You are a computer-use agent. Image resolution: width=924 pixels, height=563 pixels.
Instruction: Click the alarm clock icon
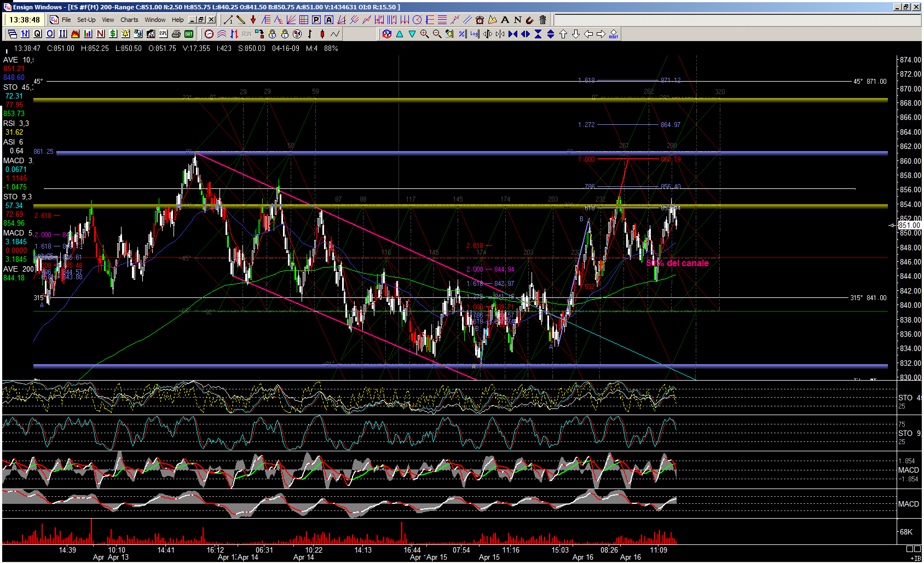[480, 20]
